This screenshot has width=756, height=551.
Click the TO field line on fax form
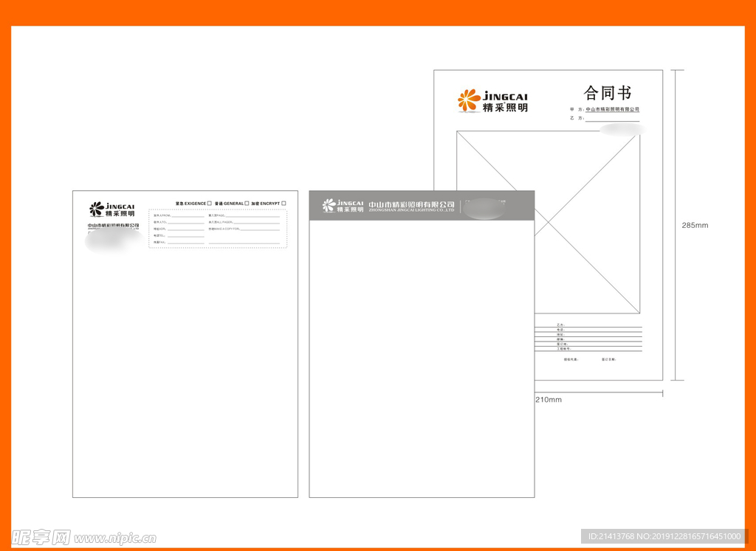click(186, 223)
